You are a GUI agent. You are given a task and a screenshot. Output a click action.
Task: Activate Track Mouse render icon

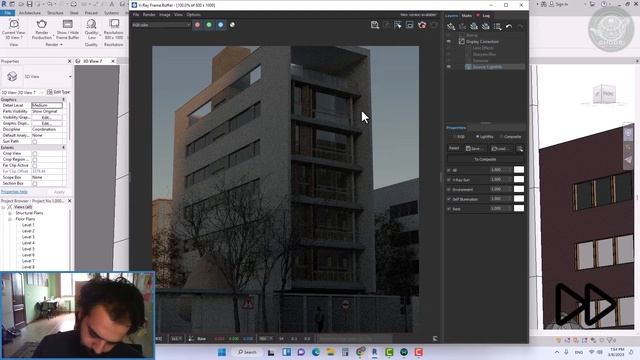click(398, 25)
